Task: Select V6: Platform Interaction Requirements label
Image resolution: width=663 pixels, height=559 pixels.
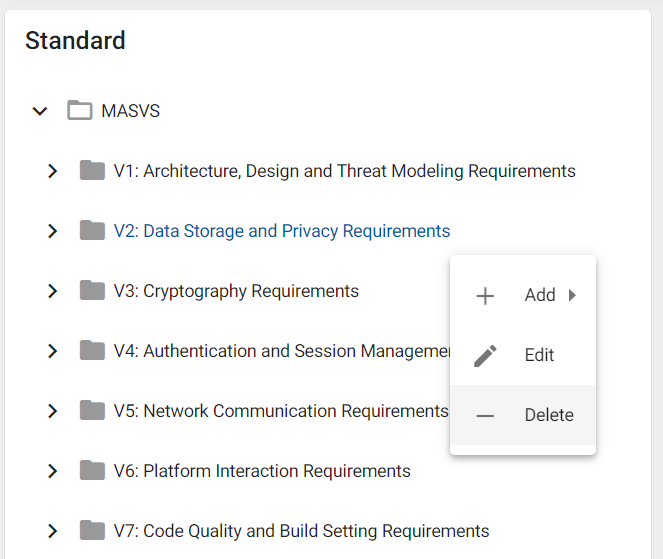Action: [262, 471]
